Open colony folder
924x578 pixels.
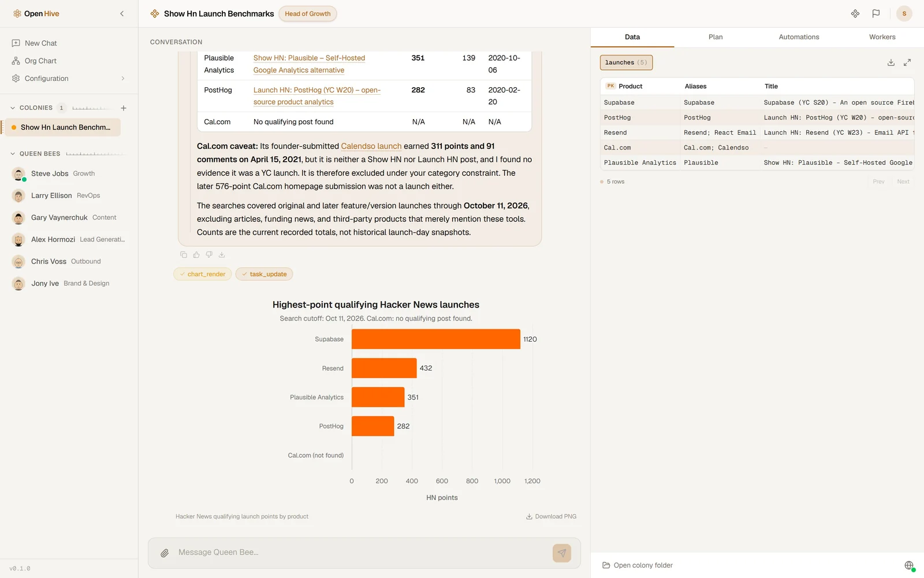pyautogui.click(x=638, y=565)
